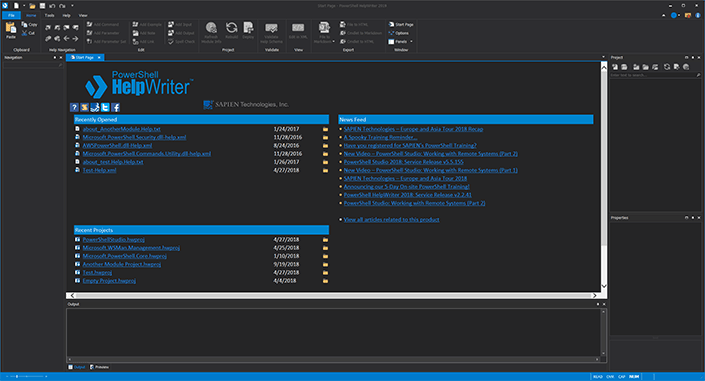
Task: Click File to HTML export command
Action: click(354, 24)
